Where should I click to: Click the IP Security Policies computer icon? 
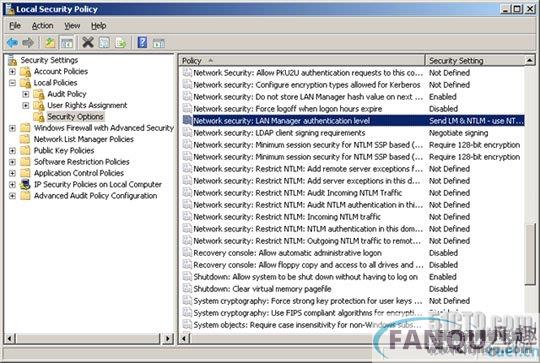click(25, 185)
